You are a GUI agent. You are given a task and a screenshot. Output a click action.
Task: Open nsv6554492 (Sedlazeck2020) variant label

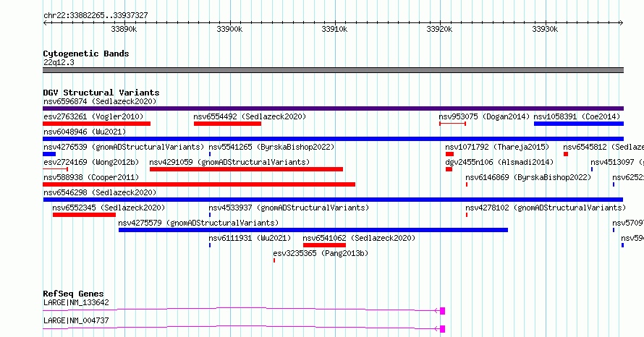point(250,116)
